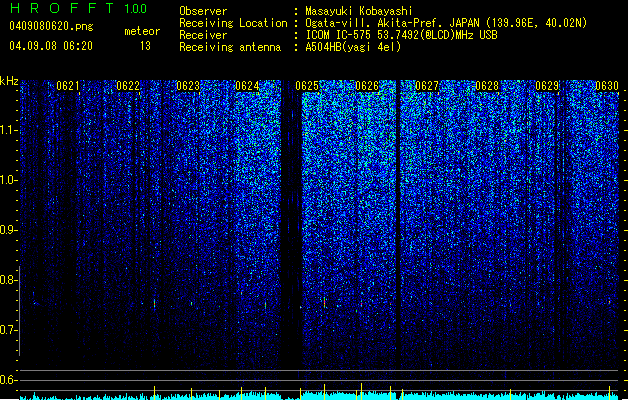629x400 pixels.
Task: Click the 0.7 kHz axis label
Action: [9, 330]
